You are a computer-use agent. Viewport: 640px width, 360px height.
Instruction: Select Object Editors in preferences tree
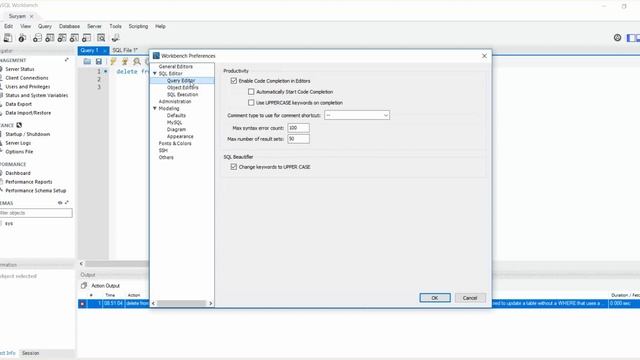tap(182, 87)
